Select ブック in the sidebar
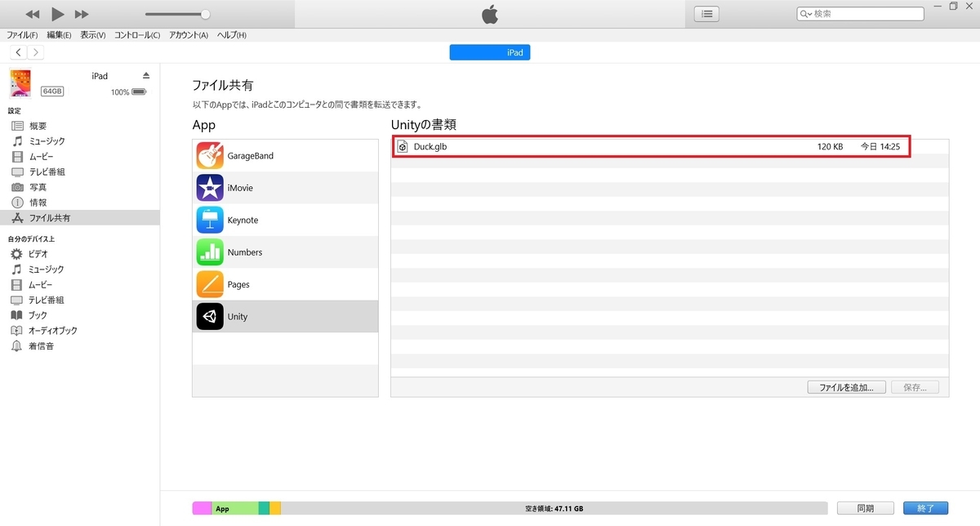This screenshot has height=526, width=980. pyautogui.click(x=38, y=315)
